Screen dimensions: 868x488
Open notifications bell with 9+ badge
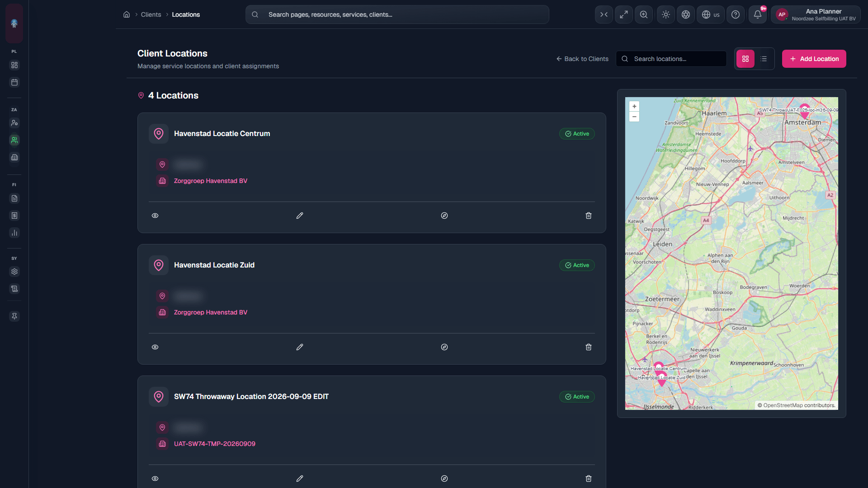758,14
